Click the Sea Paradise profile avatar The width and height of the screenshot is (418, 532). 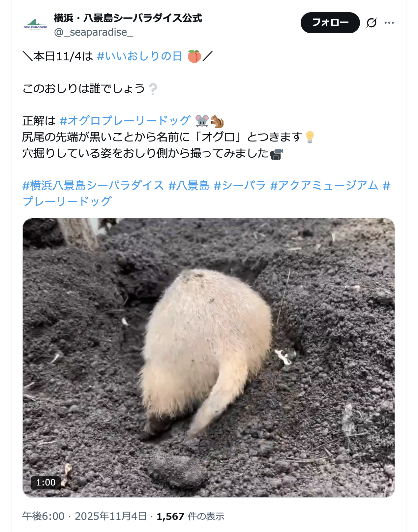35,25
